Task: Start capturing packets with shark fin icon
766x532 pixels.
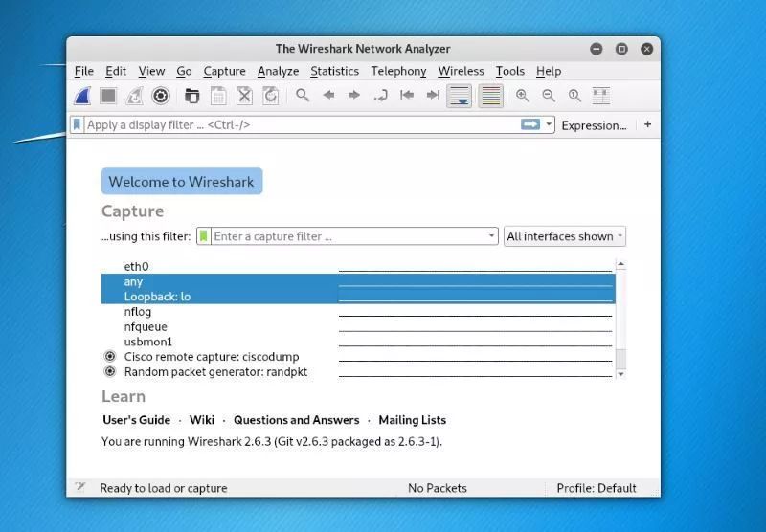Action: [82, 96]
